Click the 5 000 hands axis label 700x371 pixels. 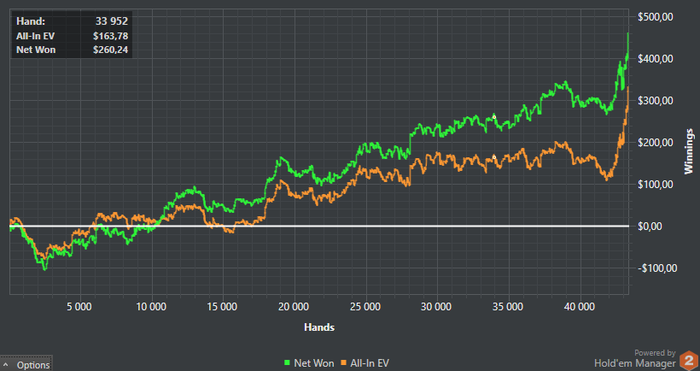click(x=79, y=307)
